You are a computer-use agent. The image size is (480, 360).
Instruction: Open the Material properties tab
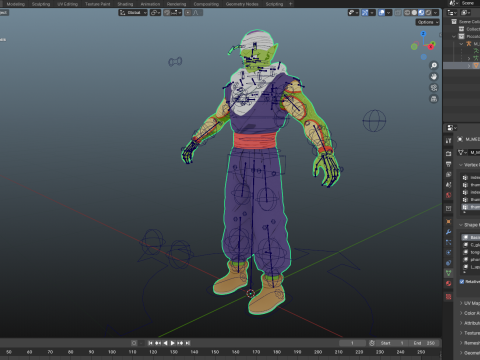coord(448,284)
